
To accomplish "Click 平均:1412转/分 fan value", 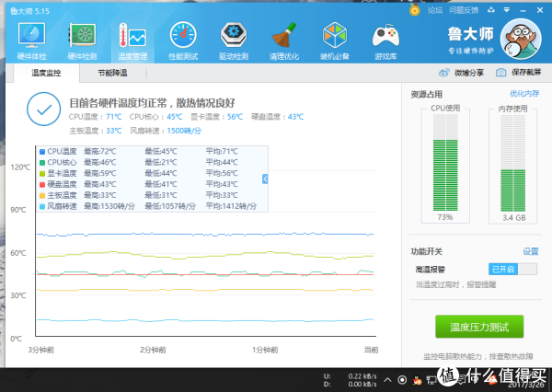I will click(x=231, y=206).
